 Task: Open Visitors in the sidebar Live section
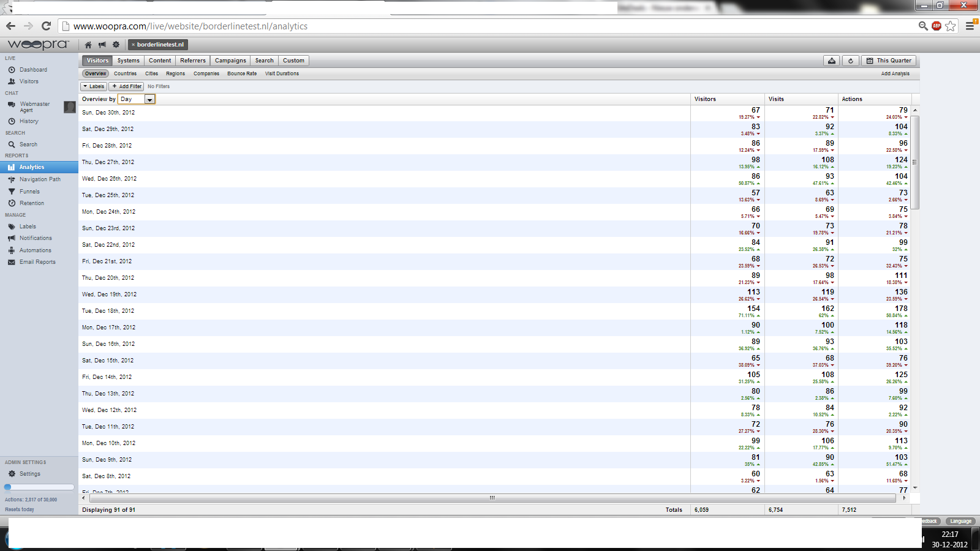(x=29, y=81)
